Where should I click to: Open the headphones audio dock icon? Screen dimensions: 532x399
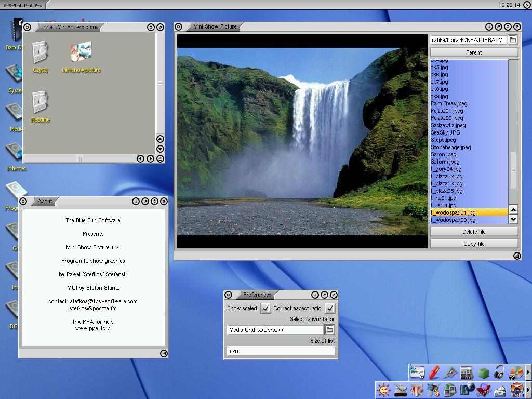click(x=499, y=372)
